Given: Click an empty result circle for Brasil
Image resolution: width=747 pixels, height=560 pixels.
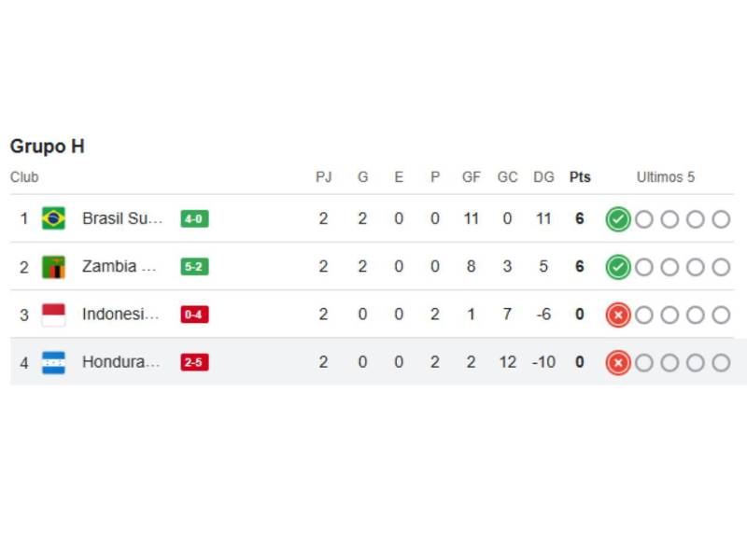Looking at the screenshot, I should [644, 217].
